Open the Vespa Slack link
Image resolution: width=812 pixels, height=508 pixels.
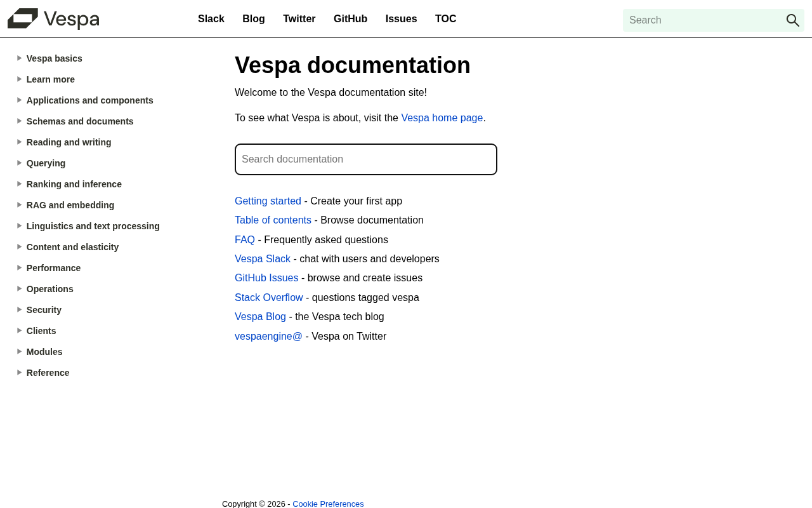click(x=263, y=259)
